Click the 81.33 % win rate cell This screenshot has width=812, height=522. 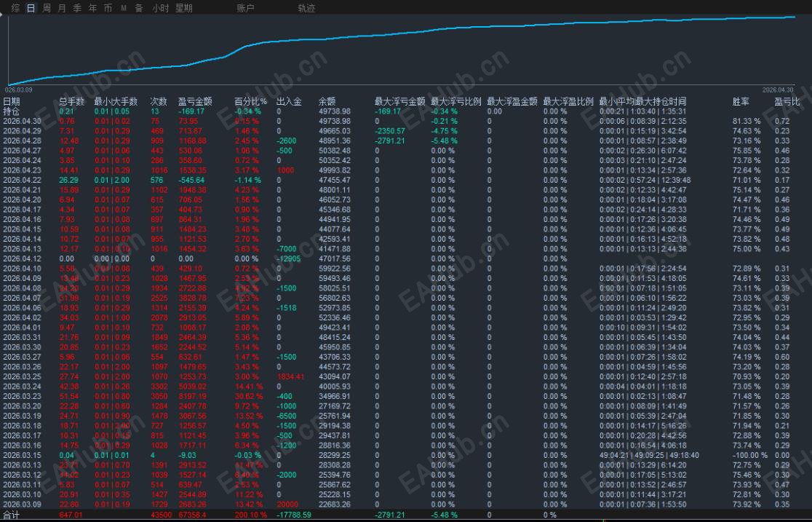tap(747, 122)
